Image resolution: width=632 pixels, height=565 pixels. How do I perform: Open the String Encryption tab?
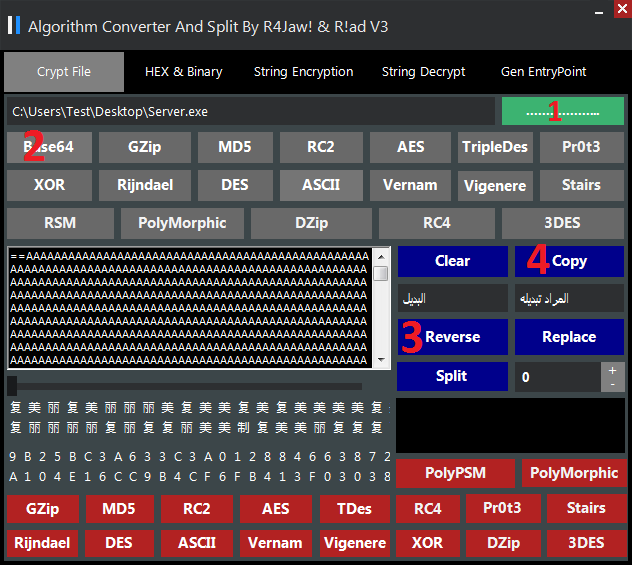pos(303,72)
